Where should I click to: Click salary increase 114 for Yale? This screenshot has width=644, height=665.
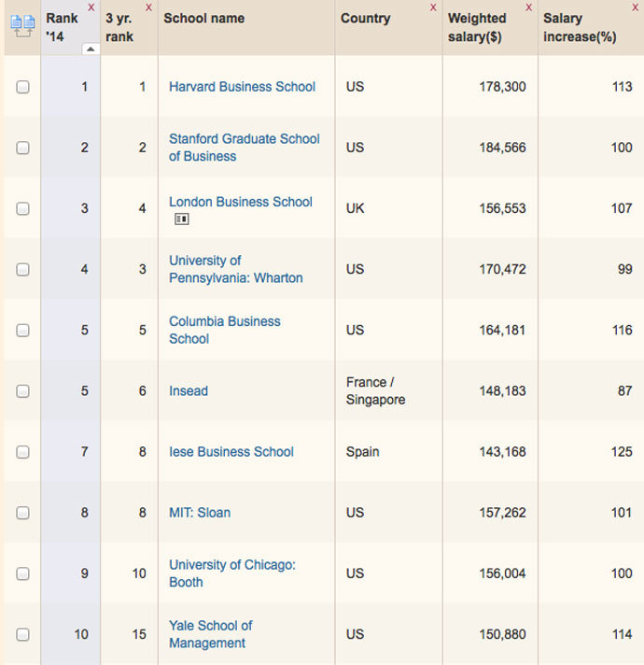coord(622,634)
